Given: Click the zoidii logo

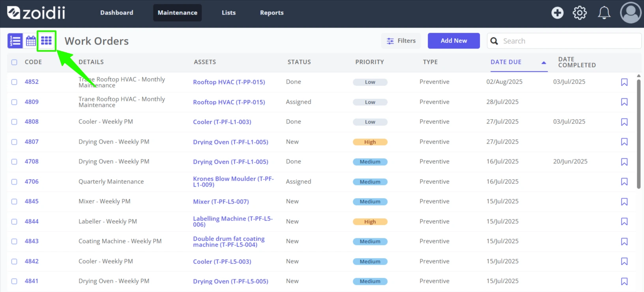Looking at the screenshot, I should (x=36, y=13).
